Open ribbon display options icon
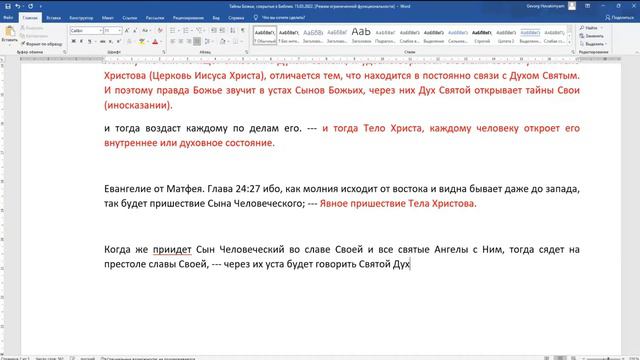Viewport: 640px width, 360px height. click(587, 6)
